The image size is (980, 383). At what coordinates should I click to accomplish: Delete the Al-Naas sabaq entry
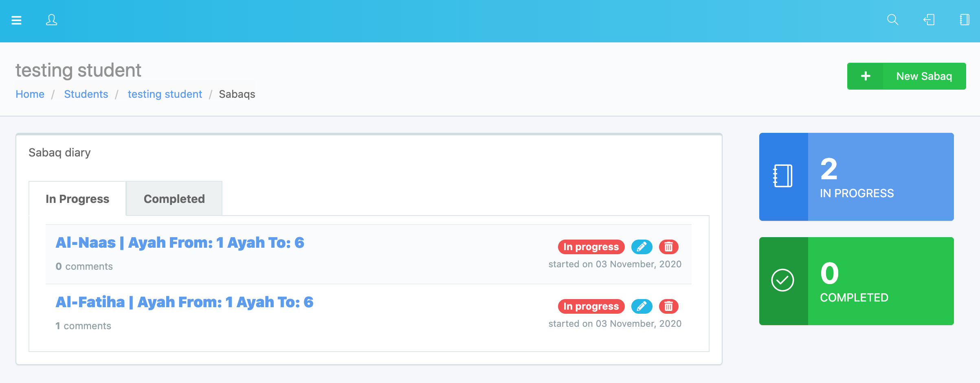click(x=668, y=247)
